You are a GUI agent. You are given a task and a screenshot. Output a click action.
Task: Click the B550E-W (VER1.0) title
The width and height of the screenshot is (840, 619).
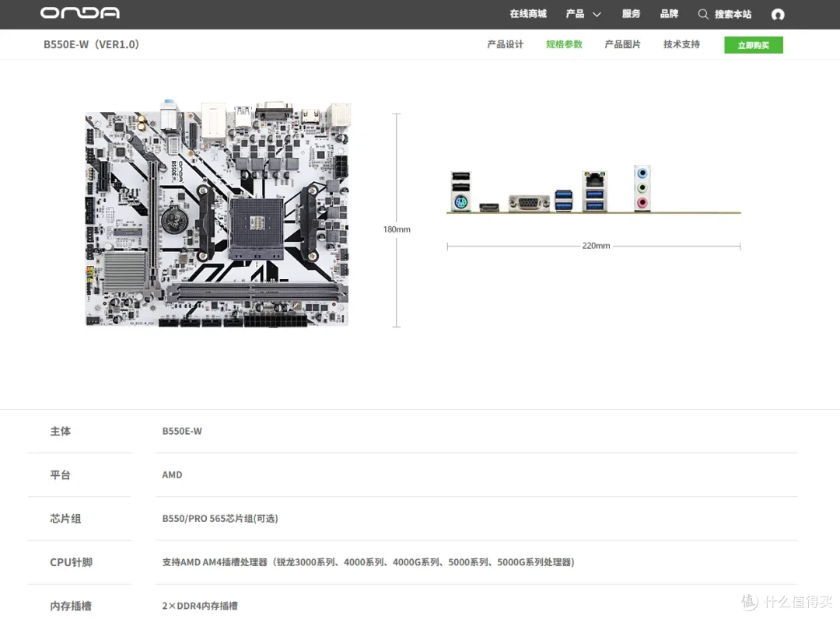coord(91,44)
